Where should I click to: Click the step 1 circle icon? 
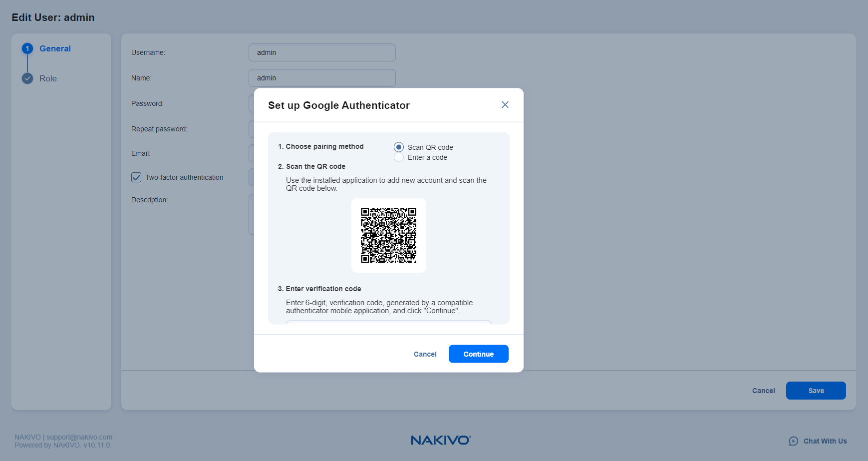coord(27,48)
